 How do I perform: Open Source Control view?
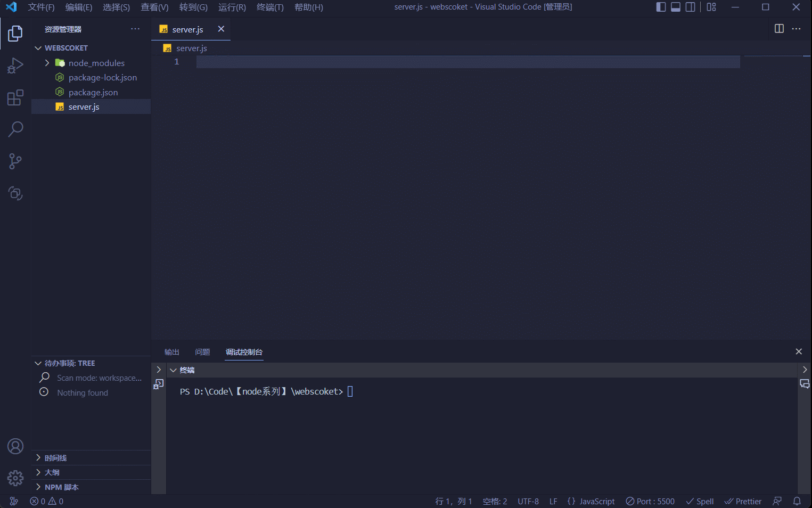click(x=15, y=161)
